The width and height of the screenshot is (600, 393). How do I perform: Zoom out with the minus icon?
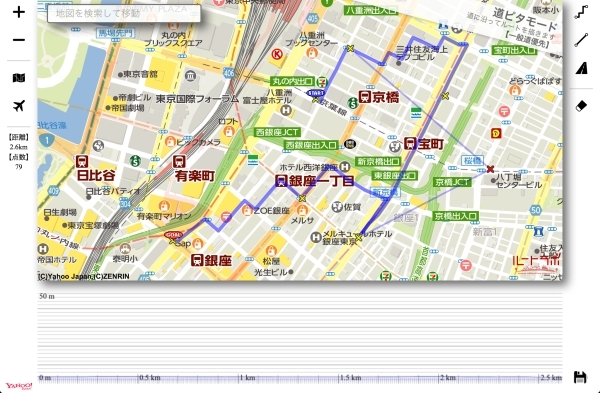point(19,40)
